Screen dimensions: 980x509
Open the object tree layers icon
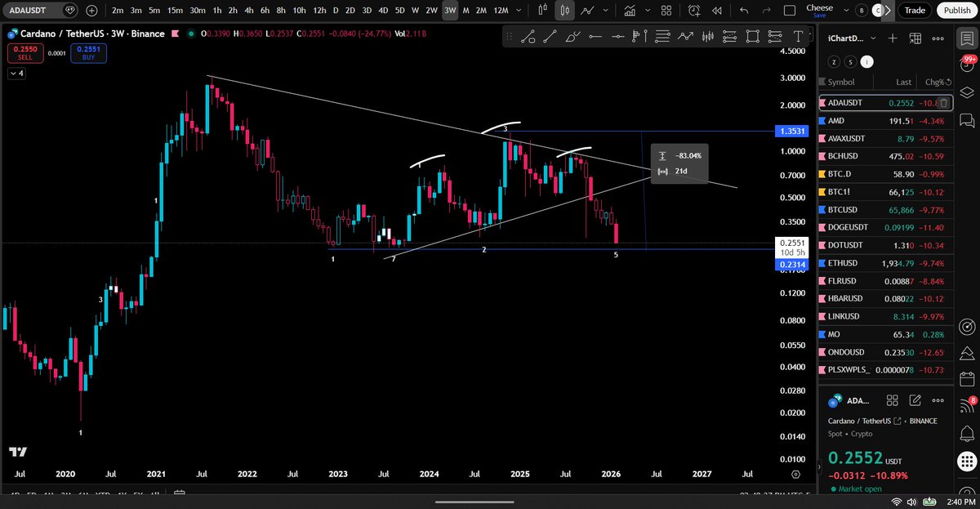967,93
